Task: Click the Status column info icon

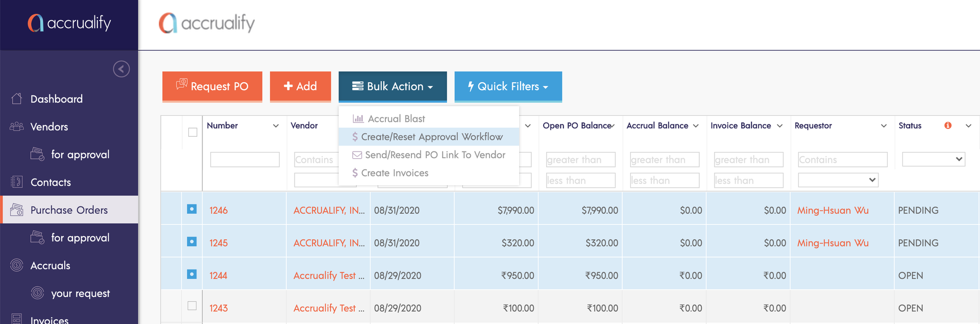Action: point(948,126)
